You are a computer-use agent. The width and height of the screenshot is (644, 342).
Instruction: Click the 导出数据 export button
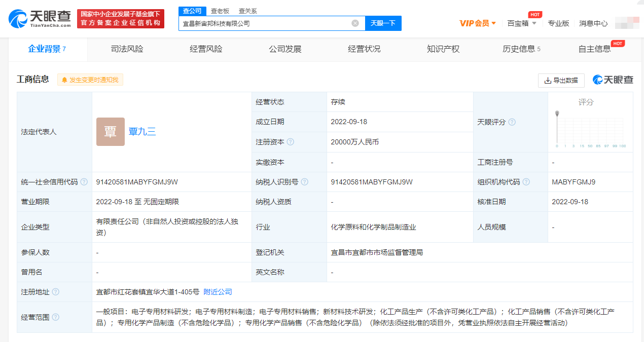pyautogui.click(x=561, y=81)
